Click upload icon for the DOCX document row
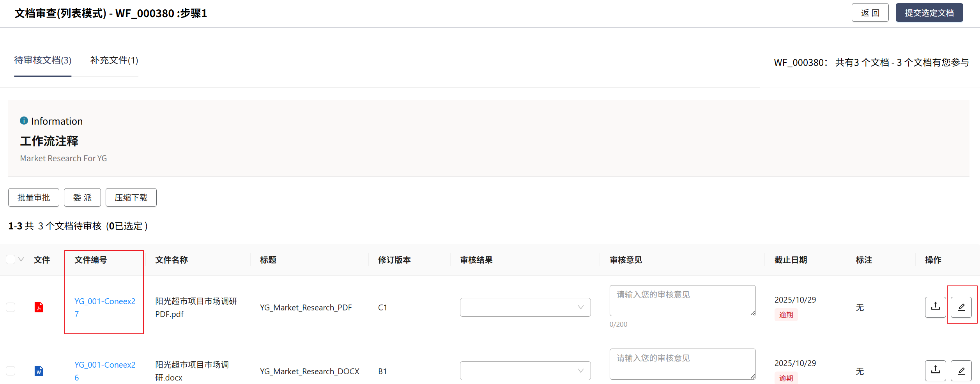980x384 pixels. pyautogui.click(x=935, y=371)
